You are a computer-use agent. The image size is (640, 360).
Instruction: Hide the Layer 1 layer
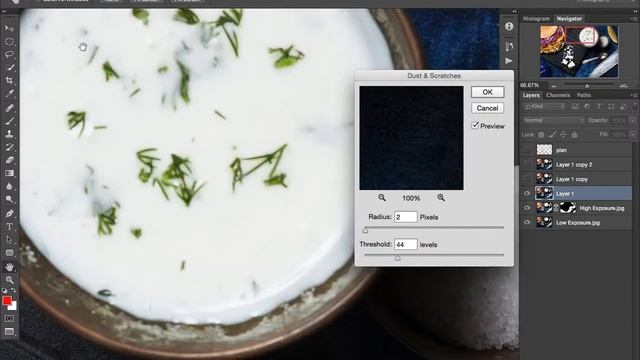(527, 193)
